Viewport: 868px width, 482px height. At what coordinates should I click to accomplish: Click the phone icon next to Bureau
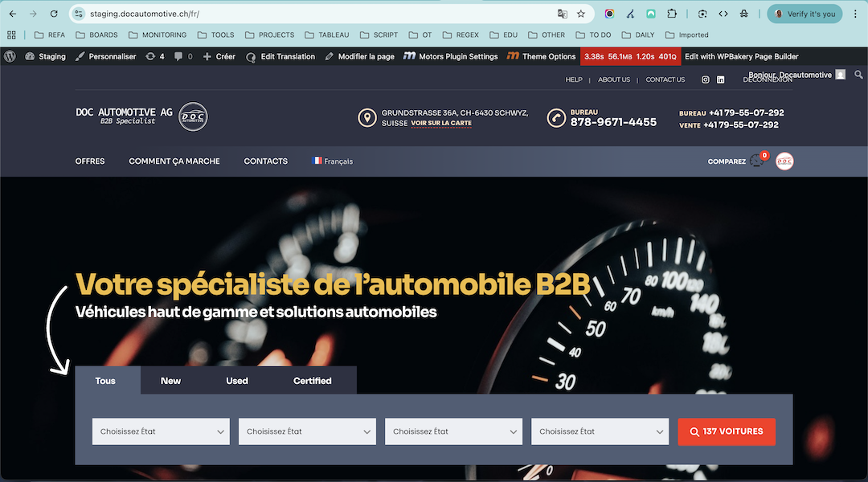pos(556,118)
